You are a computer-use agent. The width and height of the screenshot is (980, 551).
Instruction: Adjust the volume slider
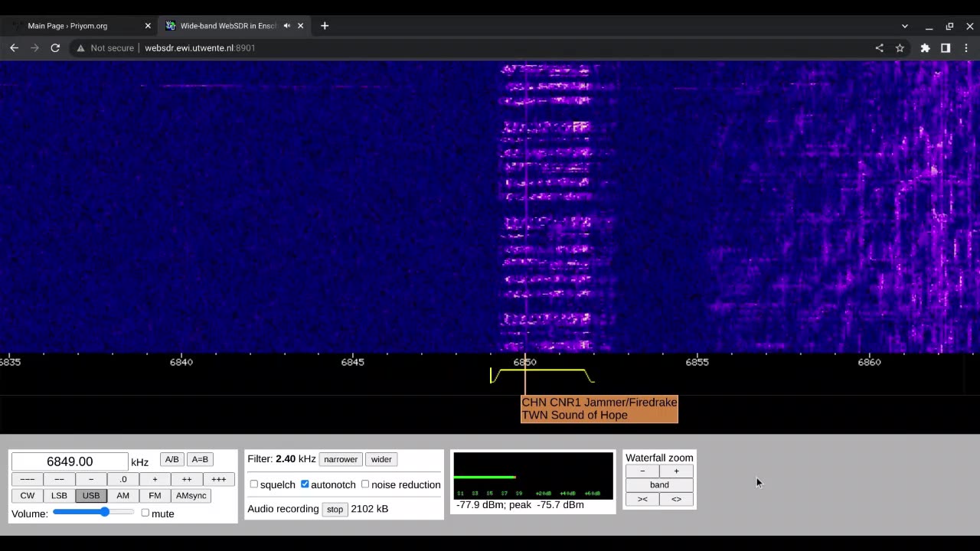click(104, 512)
